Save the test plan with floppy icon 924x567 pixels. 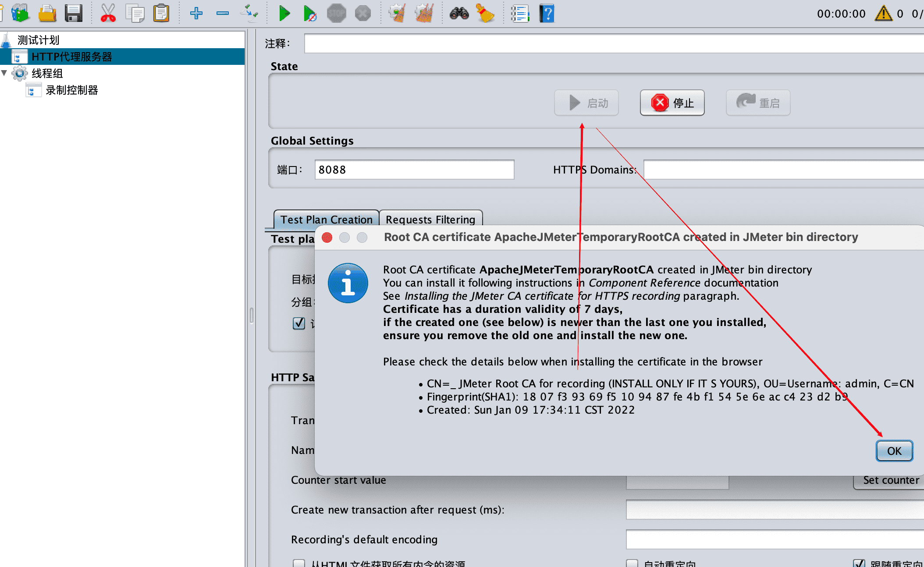point(74,13)
